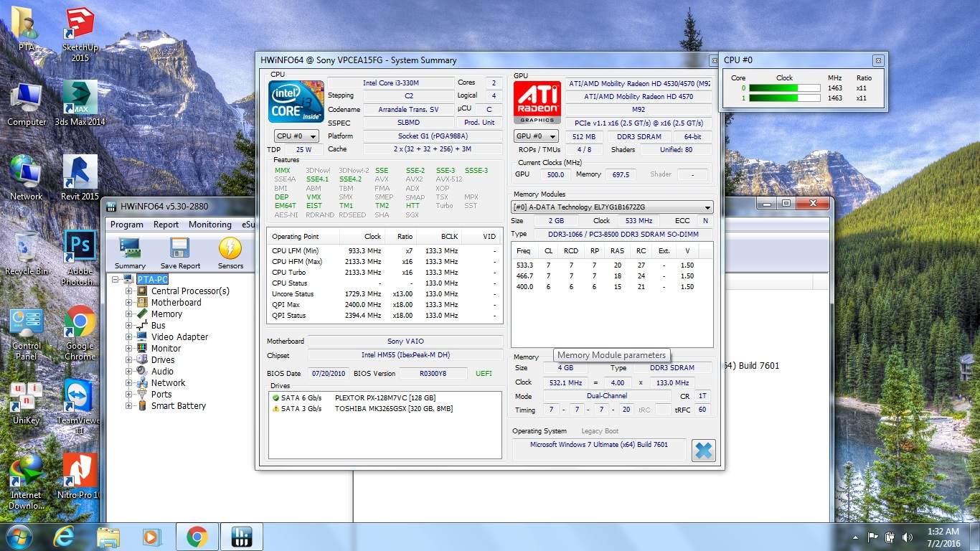Click the ATI Radeon graphics logo
Viewport: 980px width, 551px height.
click(537, 103)
